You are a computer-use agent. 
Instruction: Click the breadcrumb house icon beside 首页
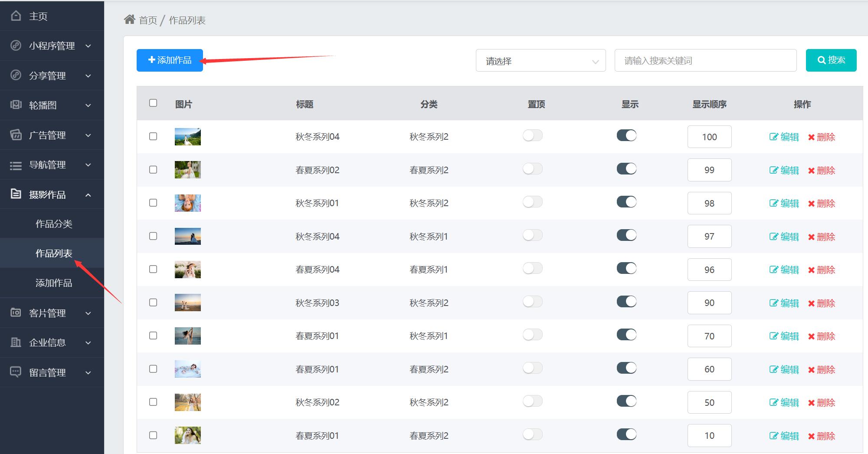coord(129,20)
